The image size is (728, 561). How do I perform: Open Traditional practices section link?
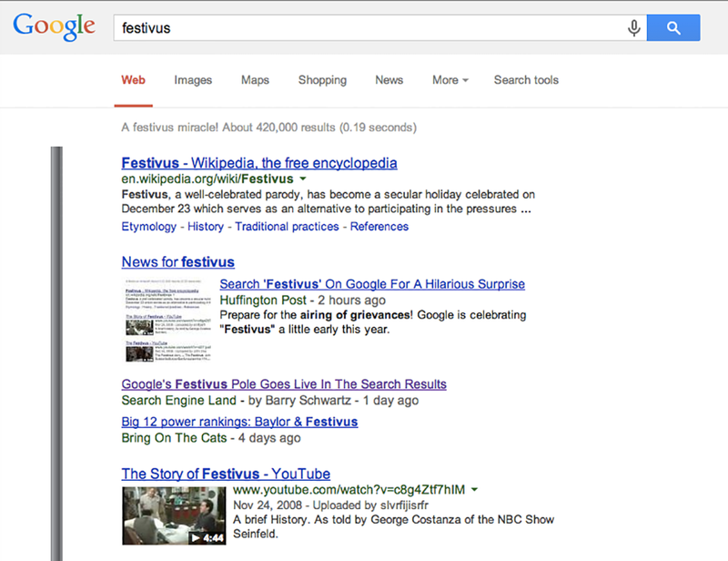(287, 227)
